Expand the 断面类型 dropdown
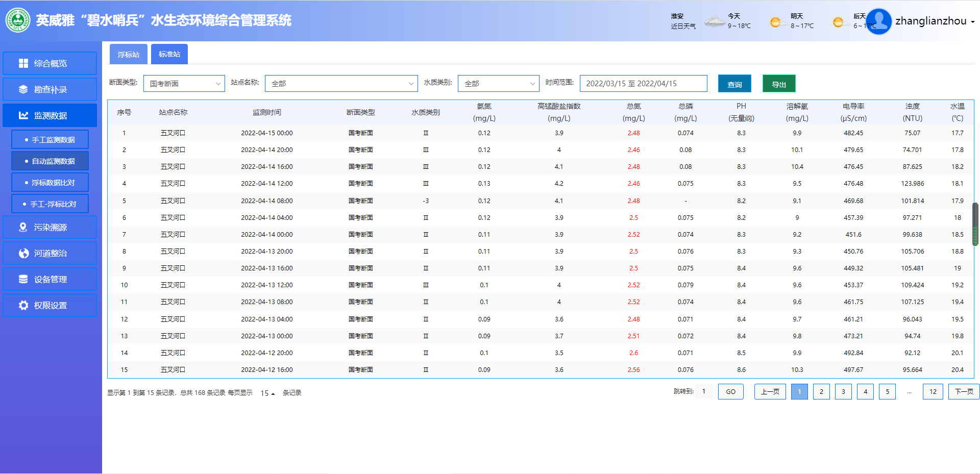980x474 pixels. point(184,84)
